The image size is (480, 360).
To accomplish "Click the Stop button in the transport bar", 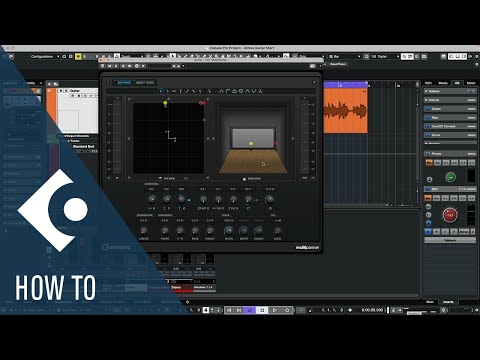I will 262,310.
